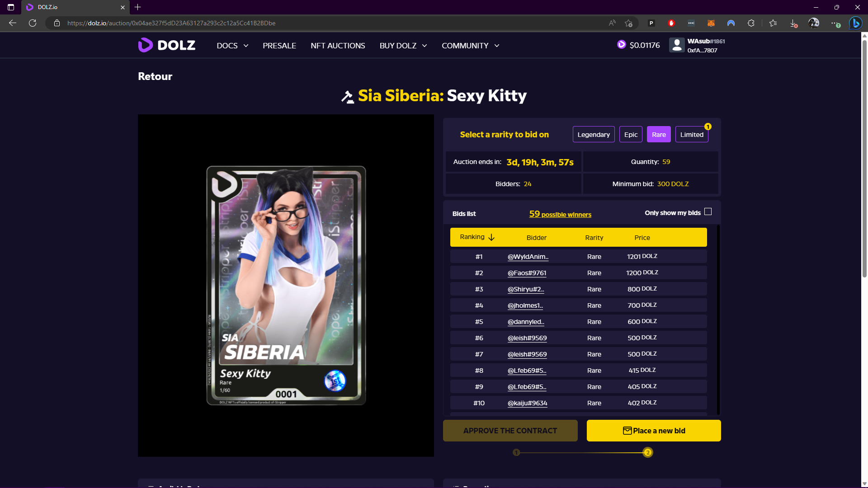This screenshot has height=488, width=868.
Task: Open rank #8 @Lfeb69#5.. bidder link
Action: click(x=527, y=371)
